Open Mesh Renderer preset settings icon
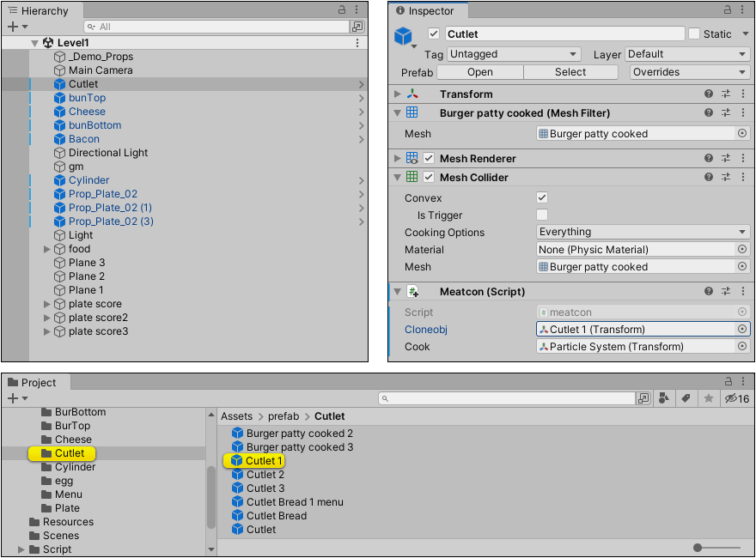This screenshot has width=756, height=558. point(726,159)
